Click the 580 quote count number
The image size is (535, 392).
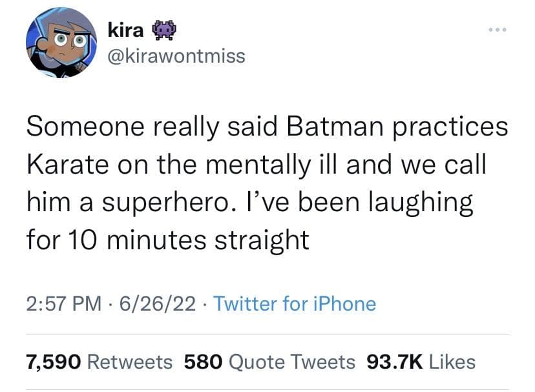tap(204, 362)
